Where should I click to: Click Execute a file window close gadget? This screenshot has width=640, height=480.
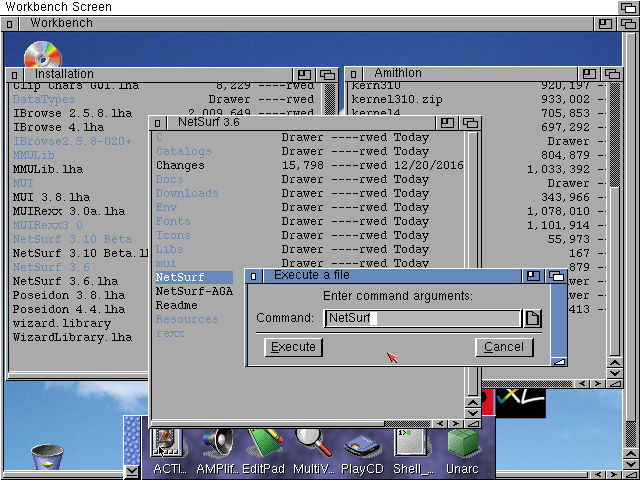253,276
